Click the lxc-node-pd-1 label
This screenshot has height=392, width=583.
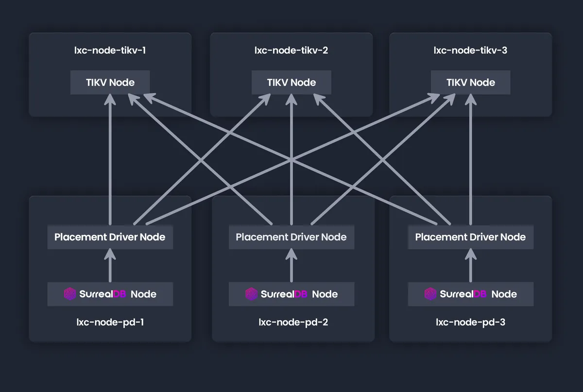click(x=110, y=322)
